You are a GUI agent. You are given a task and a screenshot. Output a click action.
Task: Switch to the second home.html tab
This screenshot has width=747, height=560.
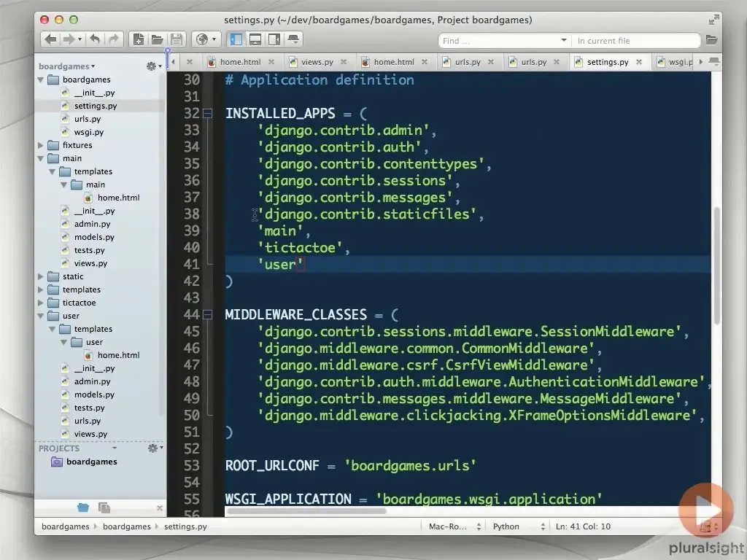tap(393, 62)
